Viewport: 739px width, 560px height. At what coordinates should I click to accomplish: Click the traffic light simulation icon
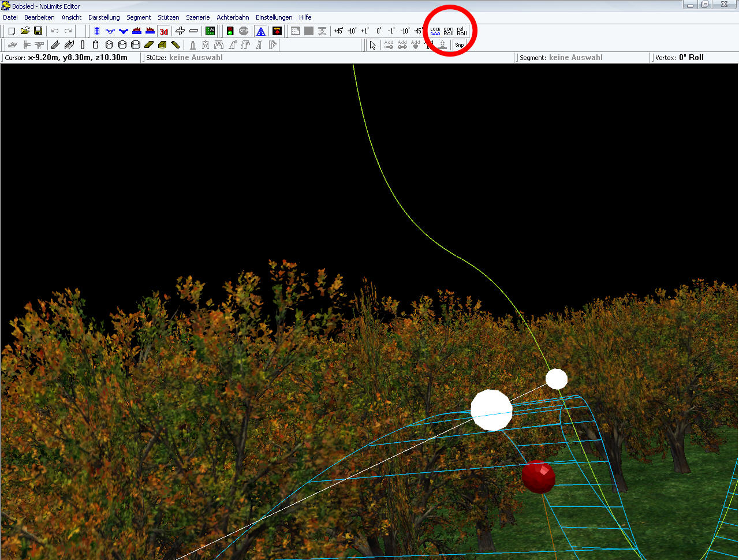pos(230,31)
